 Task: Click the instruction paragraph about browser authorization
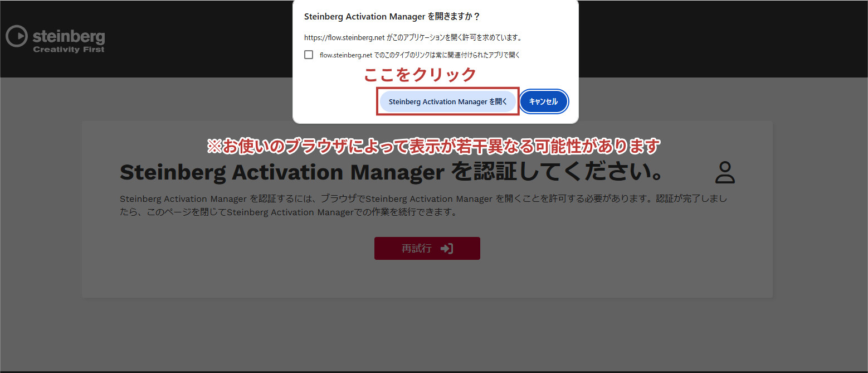(x=423, y=205)
